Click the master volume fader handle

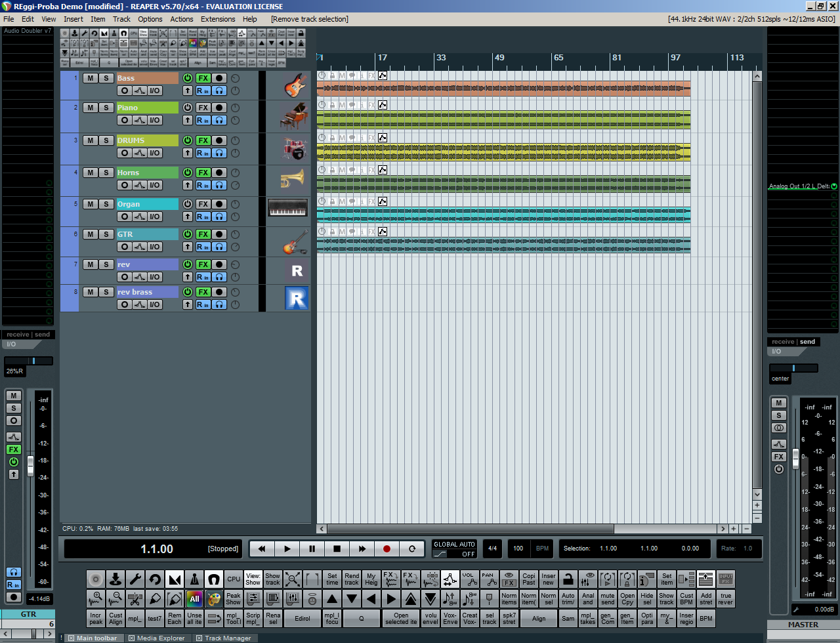[796, 459]
